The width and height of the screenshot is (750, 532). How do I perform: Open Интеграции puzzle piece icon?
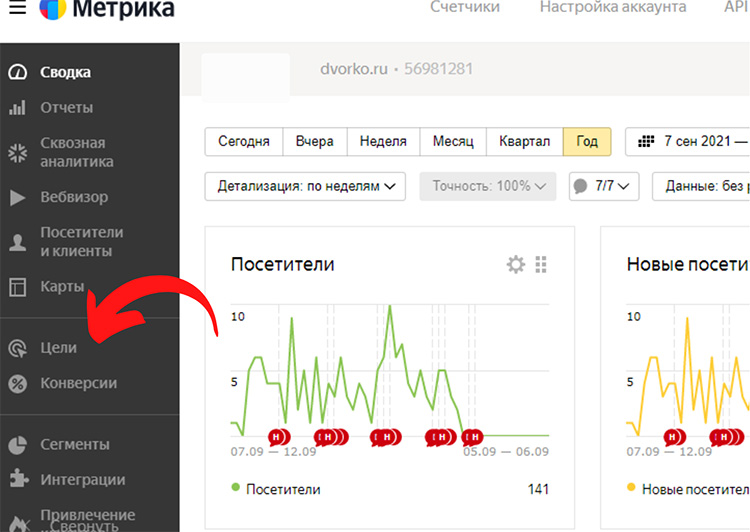18,478
